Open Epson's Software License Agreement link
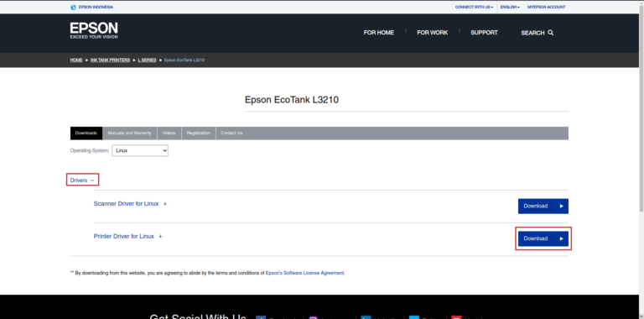 [305, 273]
